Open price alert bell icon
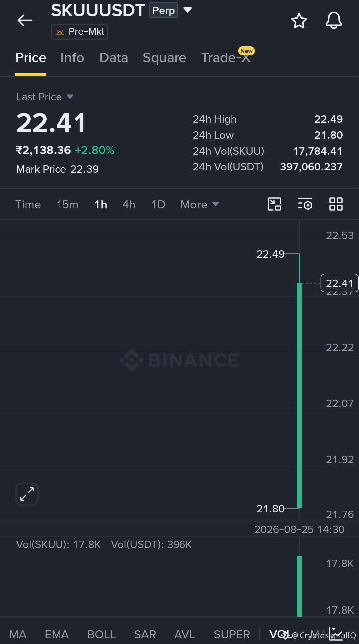The image size is (359, 644). tap(334, 20)
